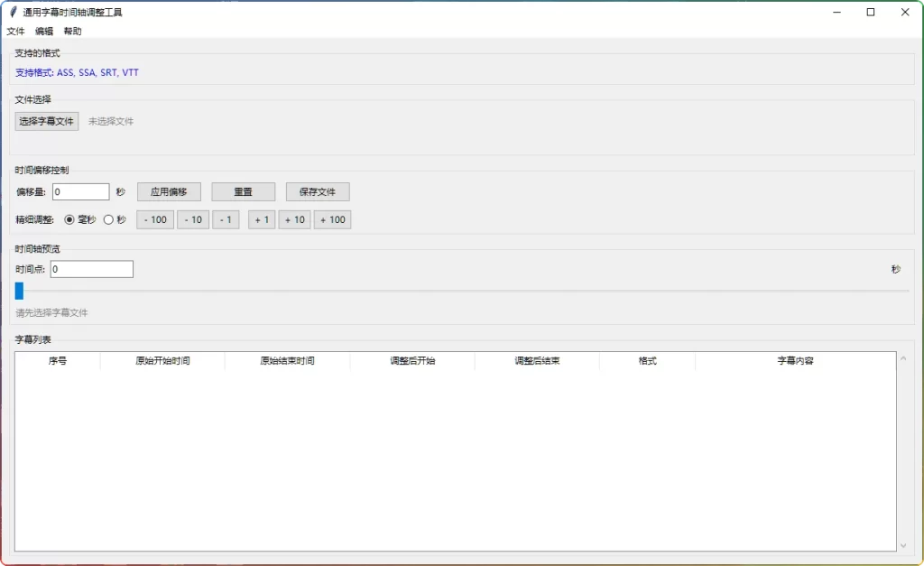The image size is (924, 566).
Task: Click the timeline preview slider handle
Action: point(18,291)
